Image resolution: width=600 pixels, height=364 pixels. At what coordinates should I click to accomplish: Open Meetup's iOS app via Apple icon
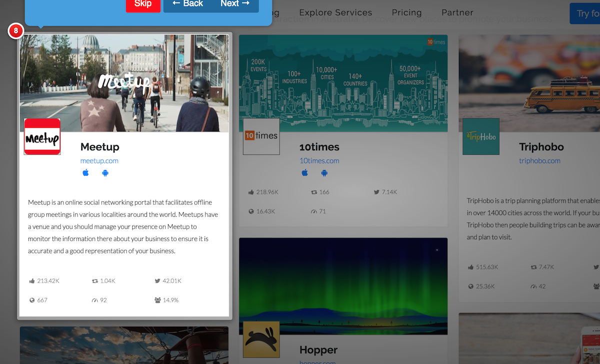pyautogui.click(x=85, y=172)
